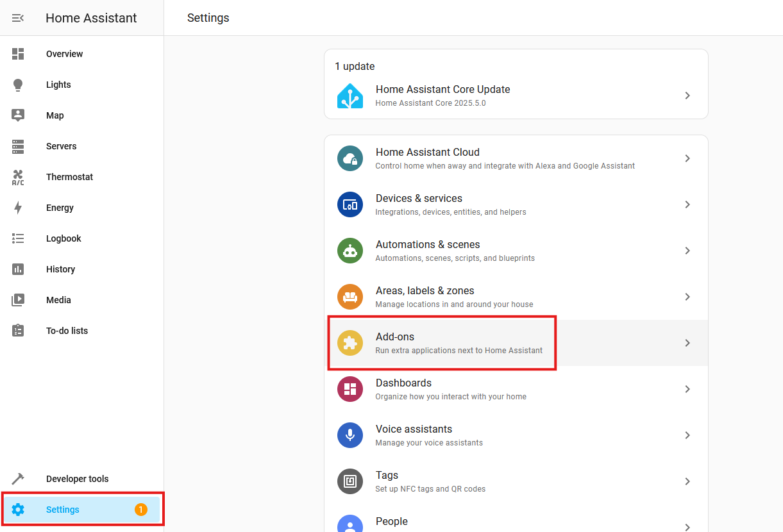Viewport: 783px width, 532px height.
Task: Select the Home Assistant Cloud icon
Action: (350, 158)
